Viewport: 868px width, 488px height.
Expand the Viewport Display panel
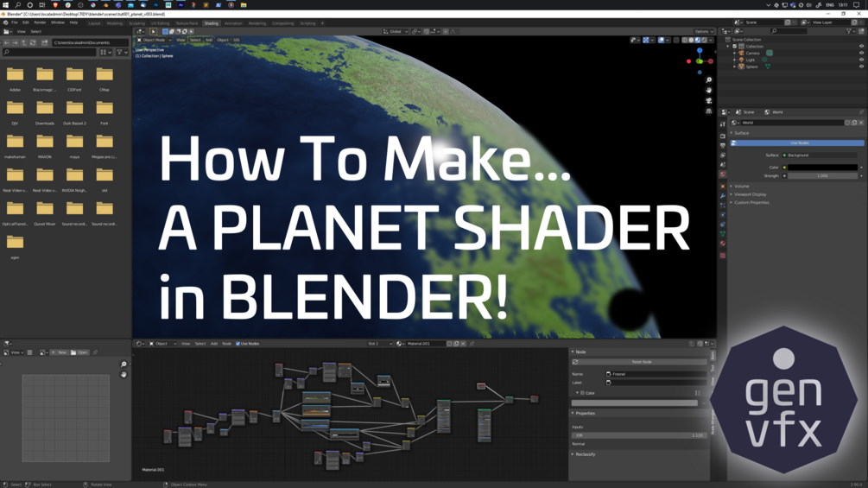[750, 194]
